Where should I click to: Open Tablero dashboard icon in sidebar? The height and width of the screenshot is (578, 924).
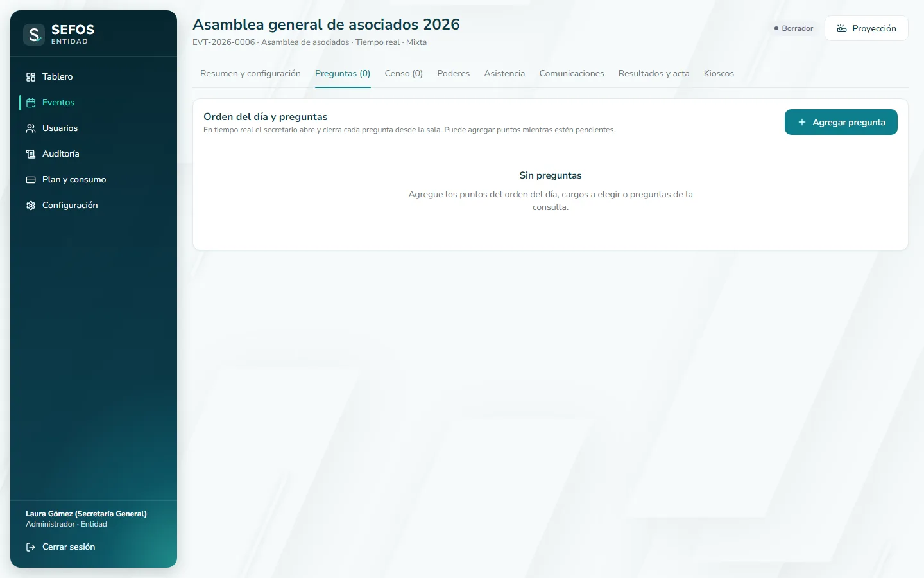tap(31, 77)
